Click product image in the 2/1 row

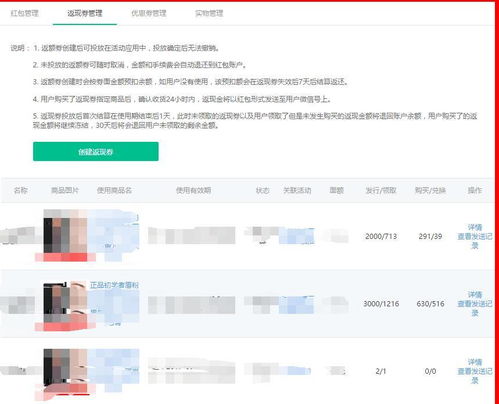65,373
